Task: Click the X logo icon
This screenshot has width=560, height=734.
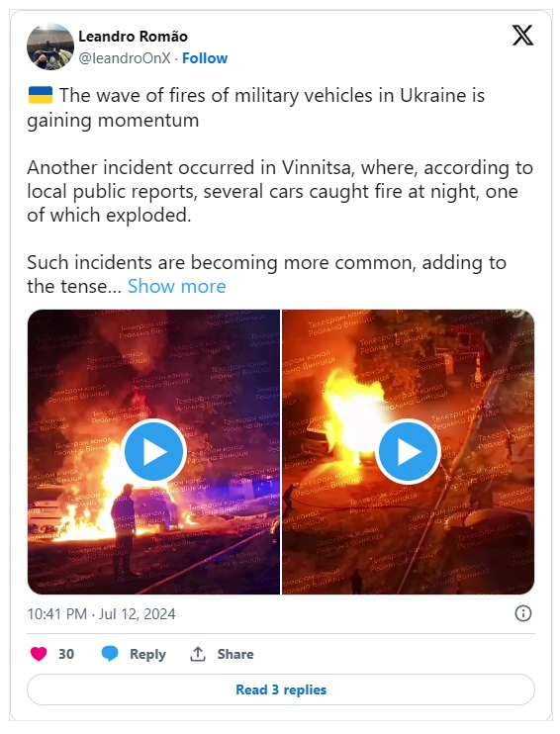Action: point(522,36)
